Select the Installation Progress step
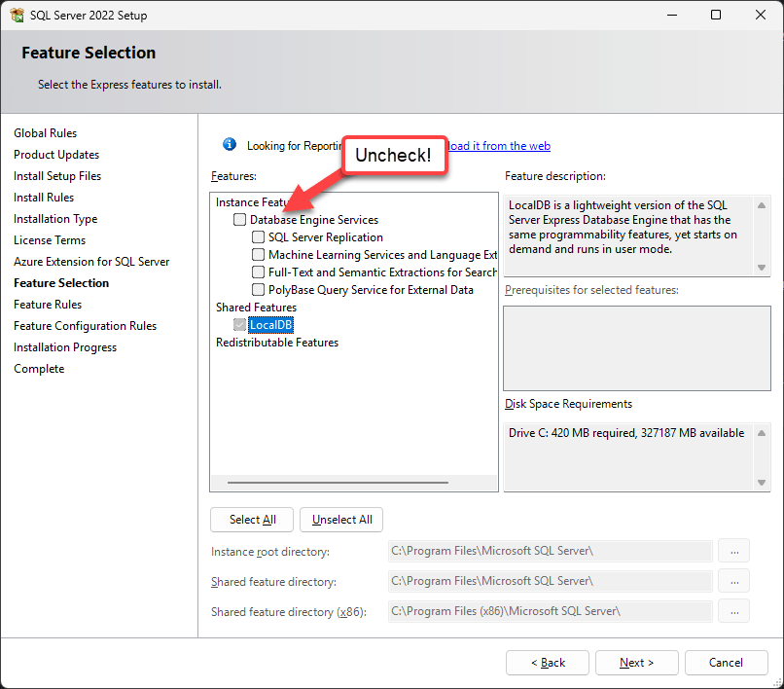The height and width of the screenshot is (689, 784). click(x=65, y=347)
